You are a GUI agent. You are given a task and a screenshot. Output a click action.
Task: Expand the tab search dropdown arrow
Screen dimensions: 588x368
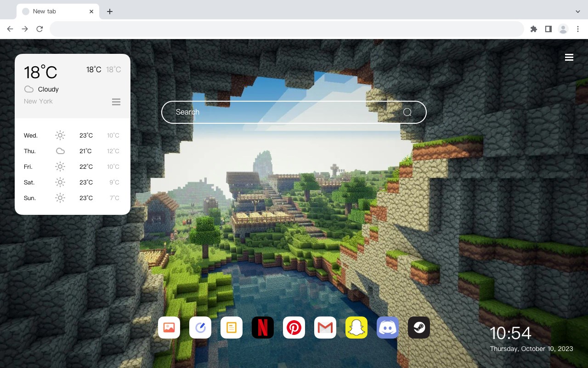(578, 11)
